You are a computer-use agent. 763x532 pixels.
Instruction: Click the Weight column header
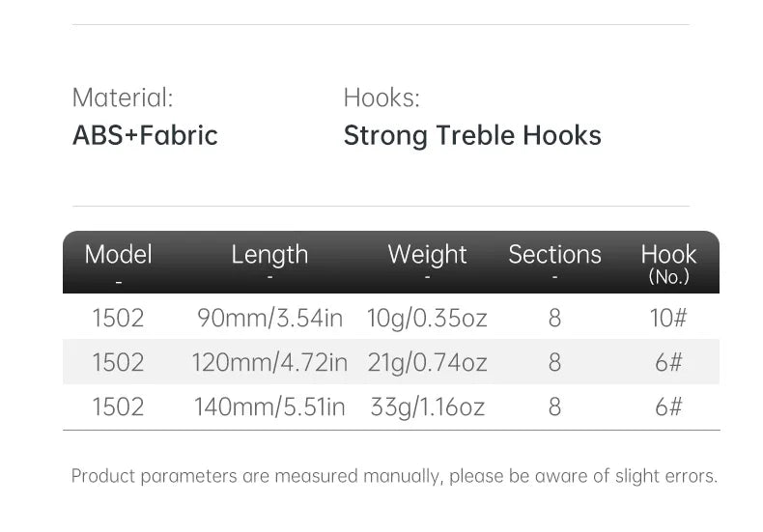click(x=427, y=255)
